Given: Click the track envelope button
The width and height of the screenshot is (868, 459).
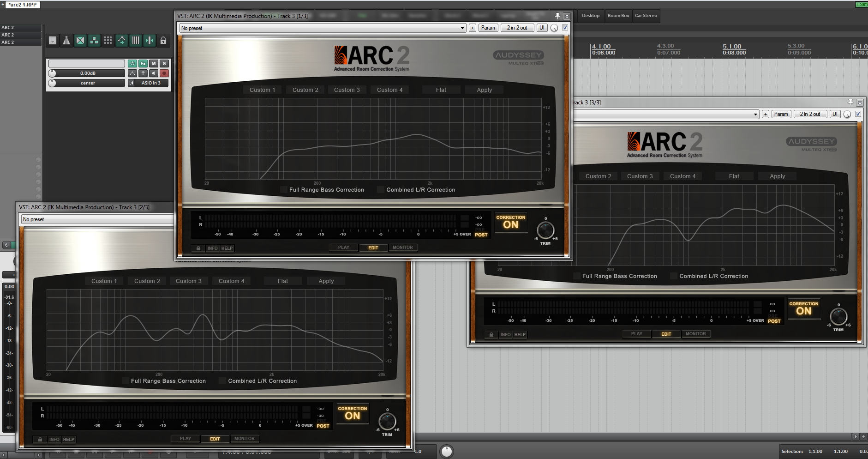Looking at the screenshot, I should coord(132,73).
